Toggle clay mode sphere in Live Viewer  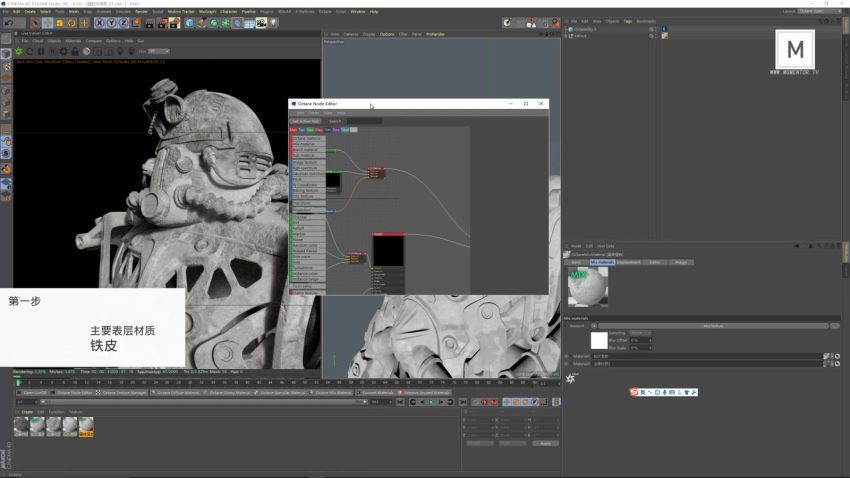tap(86, 51)
